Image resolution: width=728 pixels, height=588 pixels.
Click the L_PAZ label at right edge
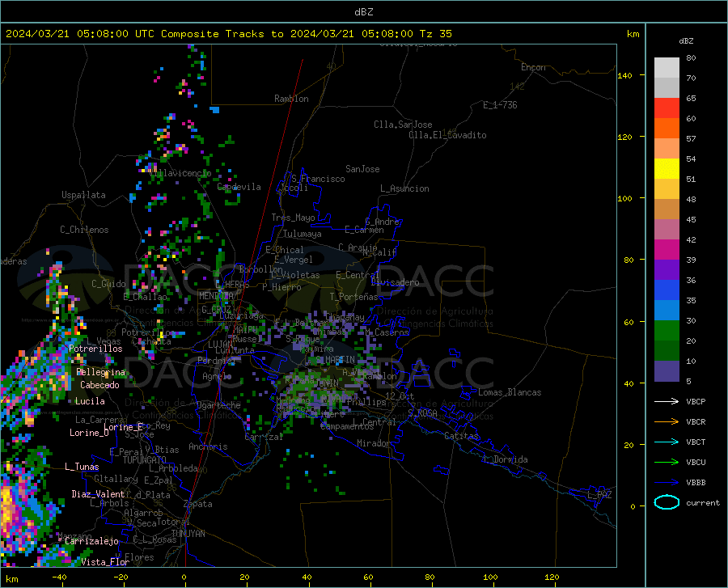point(599,495)
